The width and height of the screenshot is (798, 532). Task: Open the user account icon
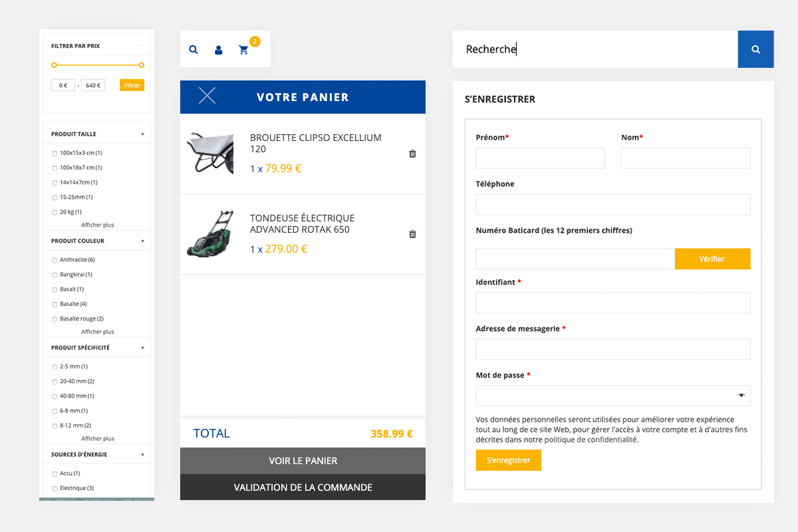(218, 50)
